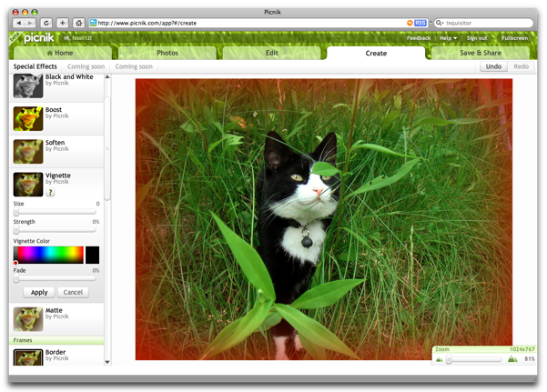
Task: Click the Vignette Color spectrum picker
Action: click(x=47, y=255)
